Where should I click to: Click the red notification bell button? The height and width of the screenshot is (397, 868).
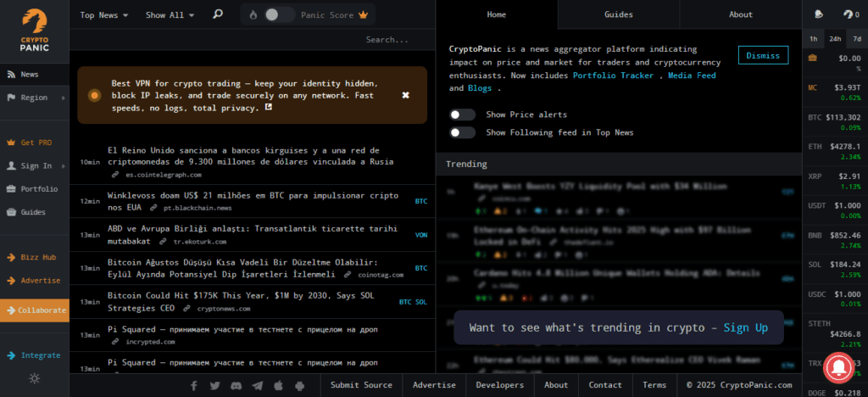coord(840,366)
